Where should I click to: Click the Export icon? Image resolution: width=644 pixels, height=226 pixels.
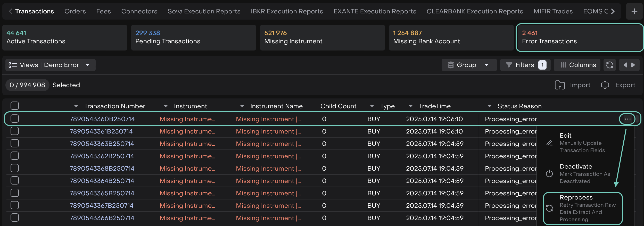tap(605, 85)
